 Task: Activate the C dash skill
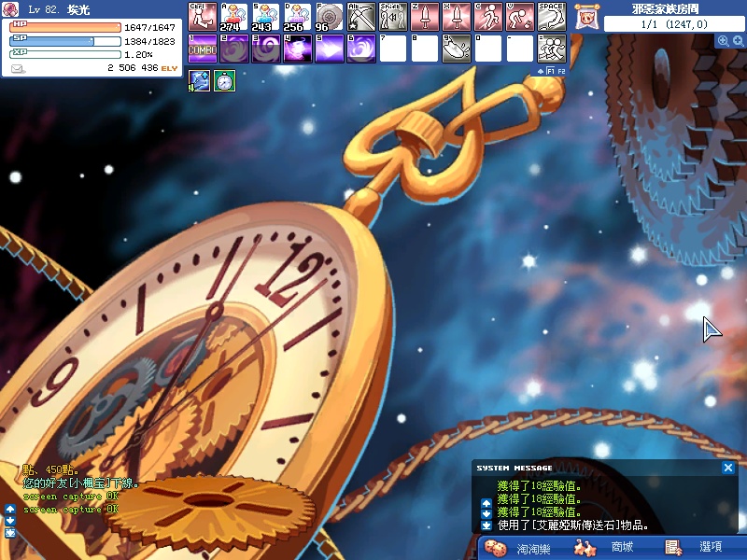tap(488, 17)
